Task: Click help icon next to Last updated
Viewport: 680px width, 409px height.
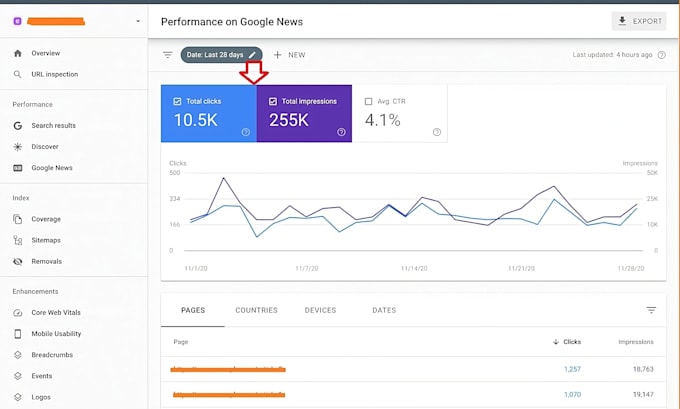Action: click(x=661, y=55)
